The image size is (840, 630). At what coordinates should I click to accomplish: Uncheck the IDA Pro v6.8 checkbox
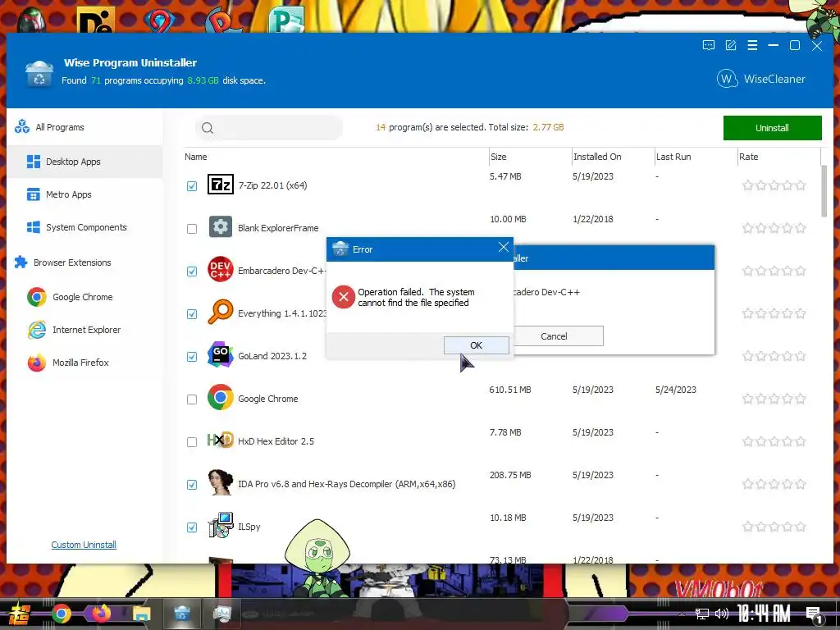click(192, 484)
